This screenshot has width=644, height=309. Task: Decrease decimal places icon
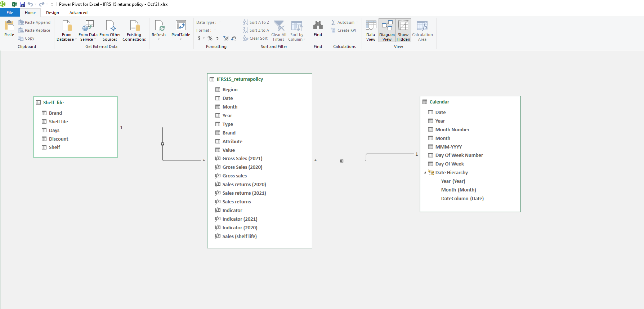[x=234, y=38]
